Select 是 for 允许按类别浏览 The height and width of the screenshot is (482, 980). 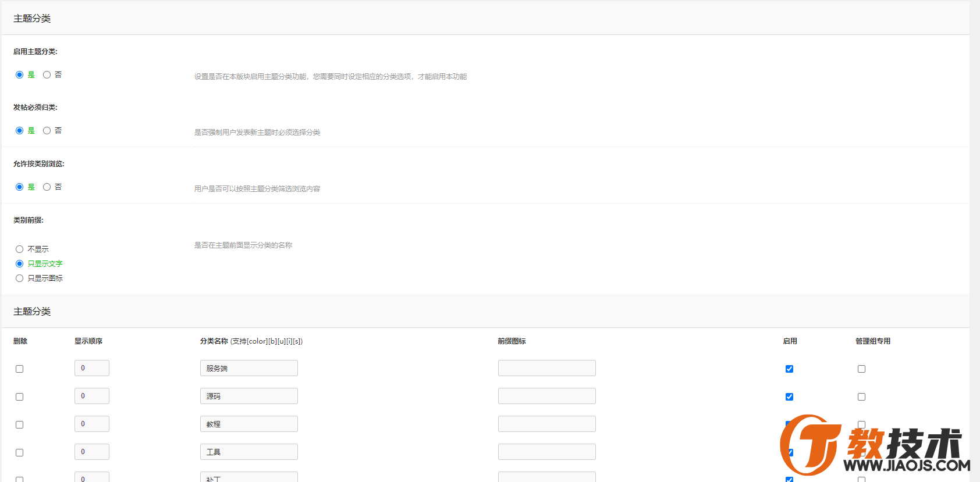click(19, 187)
